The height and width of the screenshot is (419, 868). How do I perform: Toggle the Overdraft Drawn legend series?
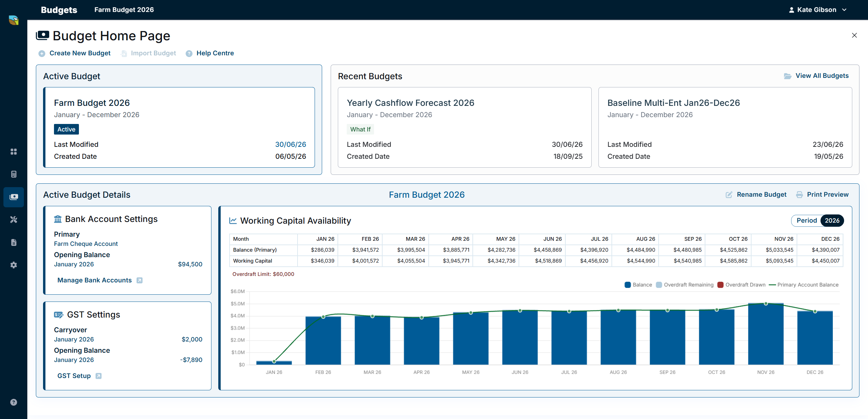click(741, 285)
